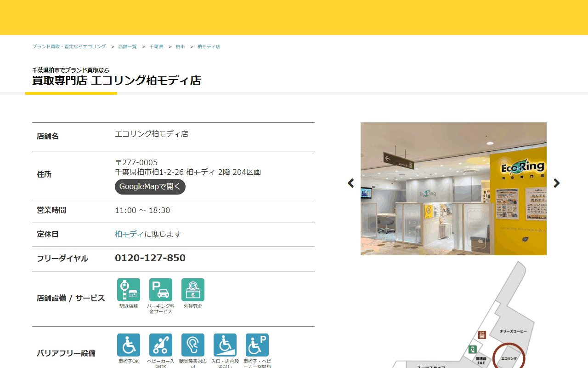
Task: Click the 車椅子OK wheelchair icon
Action: [x=129, y=345]
